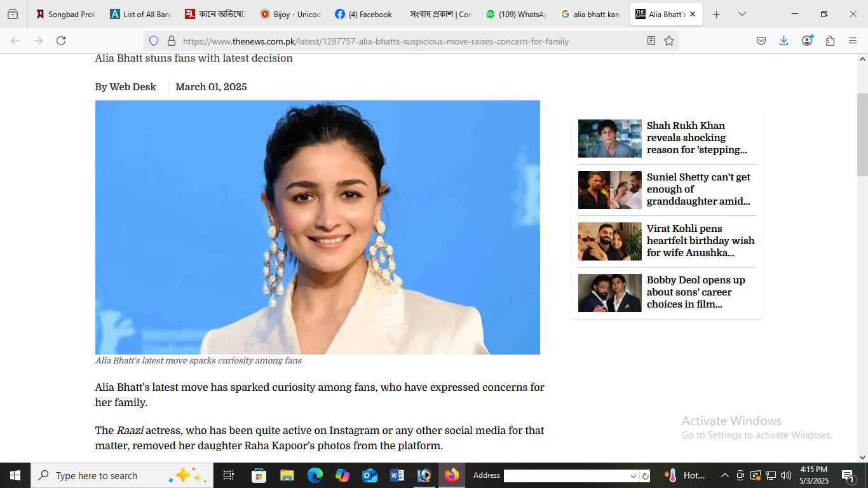Click the URL address bar
The image size is (868, 488).
point(410,41)
